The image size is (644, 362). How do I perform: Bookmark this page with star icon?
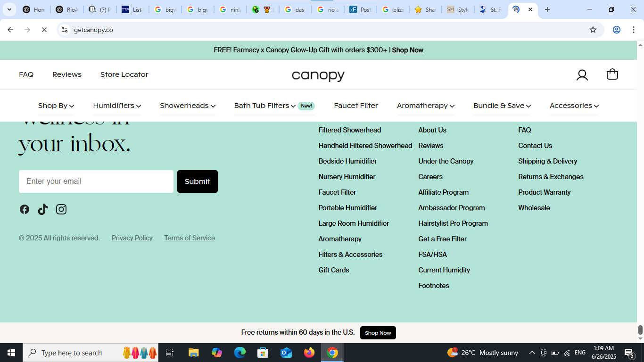click(x=593, y=30)
